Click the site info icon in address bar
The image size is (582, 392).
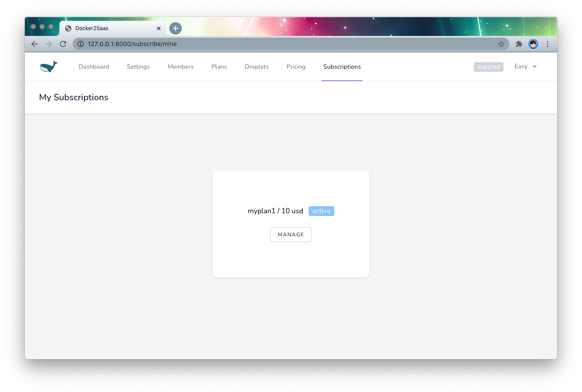tap(80, 44)
